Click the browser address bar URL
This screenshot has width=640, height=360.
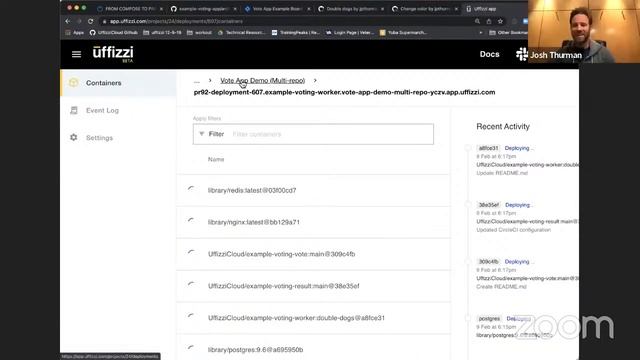tap(176, 21)
